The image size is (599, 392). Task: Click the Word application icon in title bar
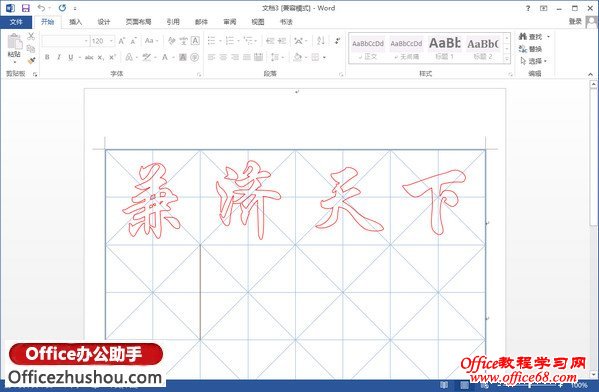coord(10,8)
